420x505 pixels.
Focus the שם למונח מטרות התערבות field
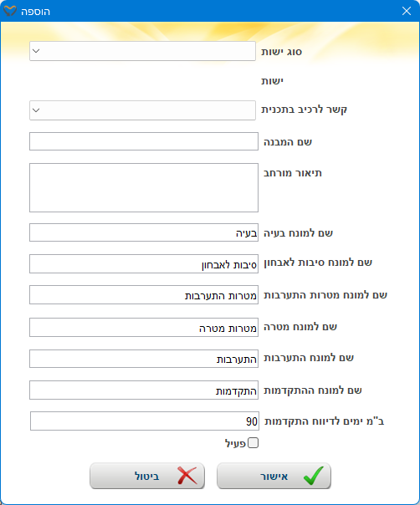[144, 294]
